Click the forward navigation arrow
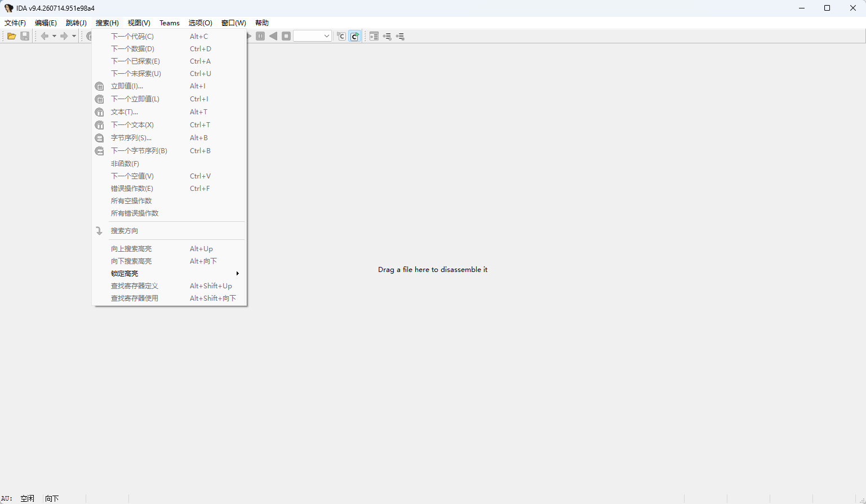The width and height of the screenshot is (866, 504). [64, 36]
